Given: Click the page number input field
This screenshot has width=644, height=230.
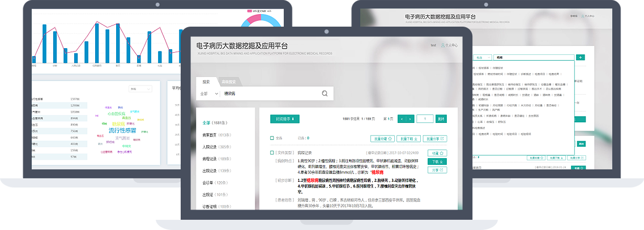Looking at the screenshot, I should pos(425,119).
